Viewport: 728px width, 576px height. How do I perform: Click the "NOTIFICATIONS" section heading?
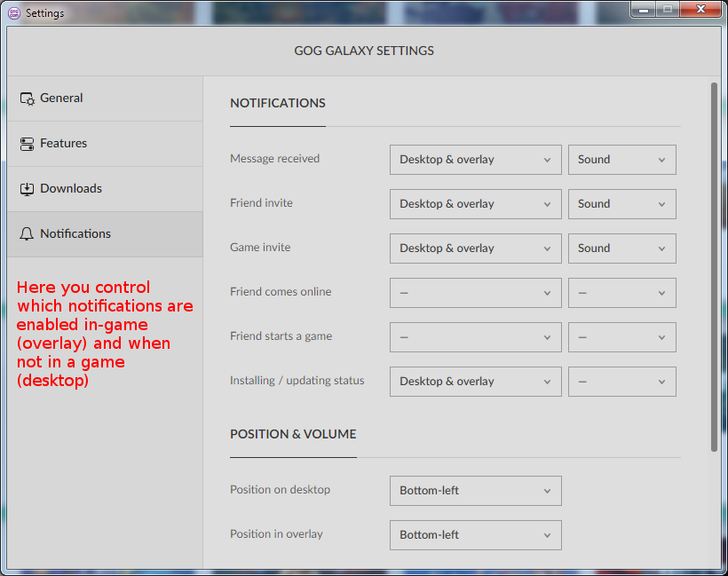tap(278, 103)
